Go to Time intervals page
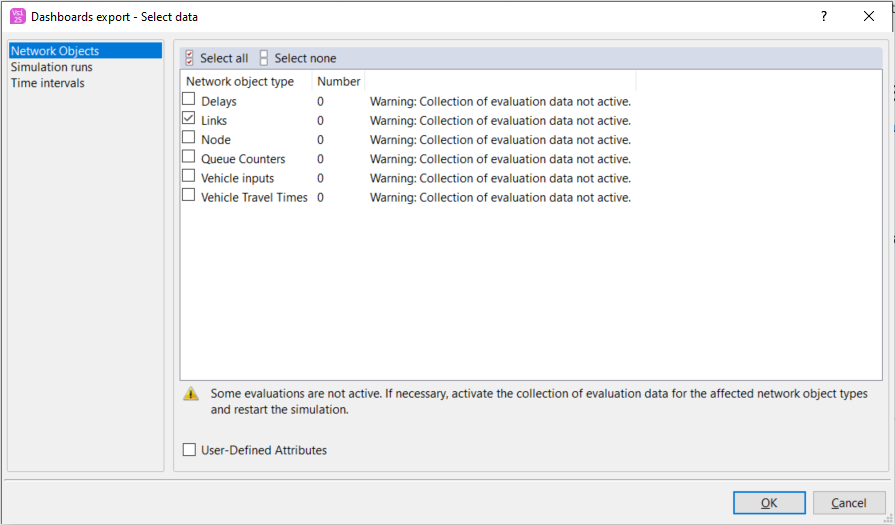Screen dimensions: 895x525 pos(48,83)
